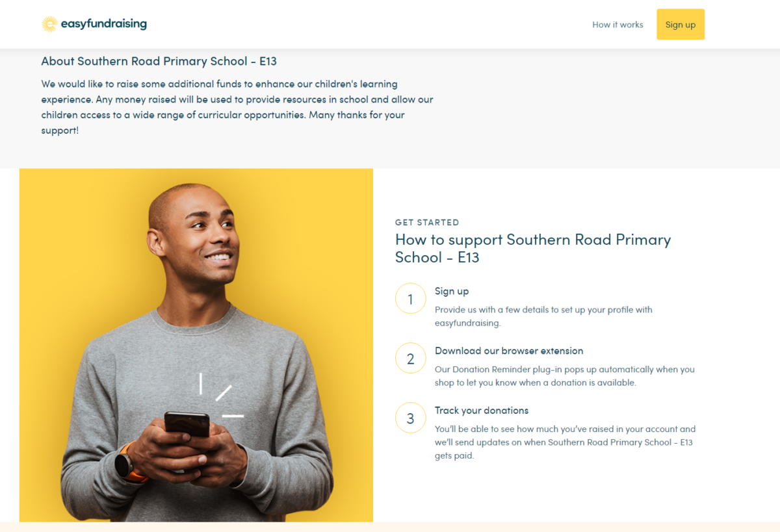The height and width of the screenshot is (532, 780).
Task: Click Download our browser extension heading
Action: (x=509, y=351)
